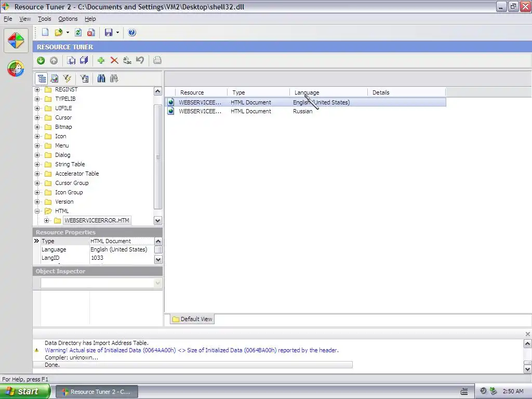Select the Icon folder in tree
Viewport: 532px width, 399px height.
(61, 137)
